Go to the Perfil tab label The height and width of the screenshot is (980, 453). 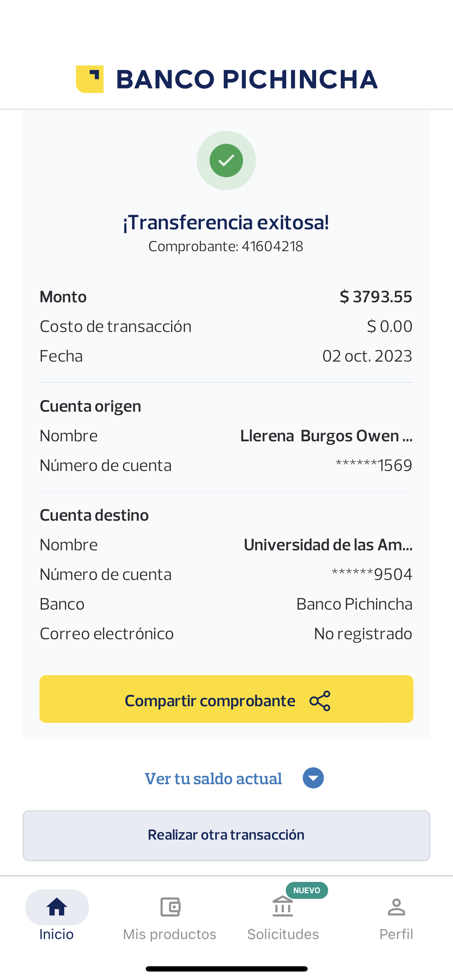click(396, 934)
